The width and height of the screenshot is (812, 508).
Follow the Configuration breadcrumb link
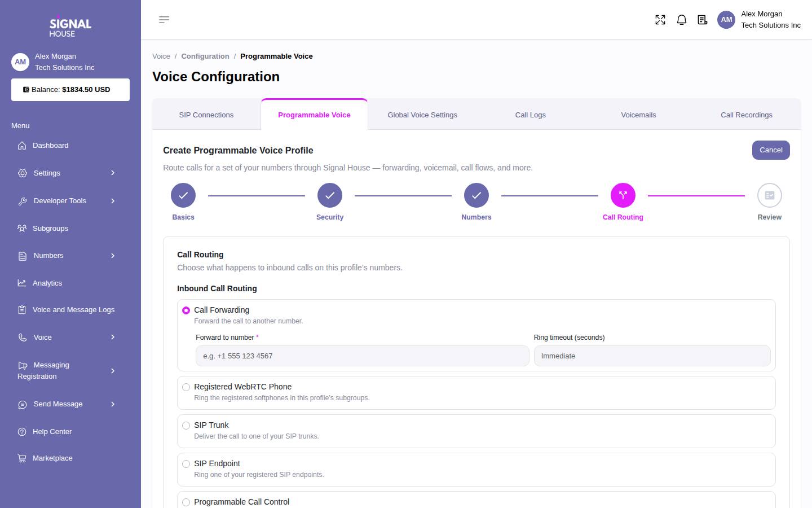(205, 56)
